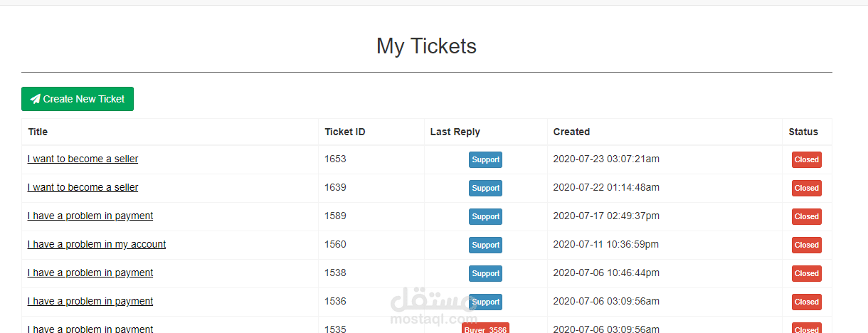Image resolution: width=868 pixels, height=333 pixels.
Task: Click the Support badge for ticket 1653
Action: click(485, 159)
